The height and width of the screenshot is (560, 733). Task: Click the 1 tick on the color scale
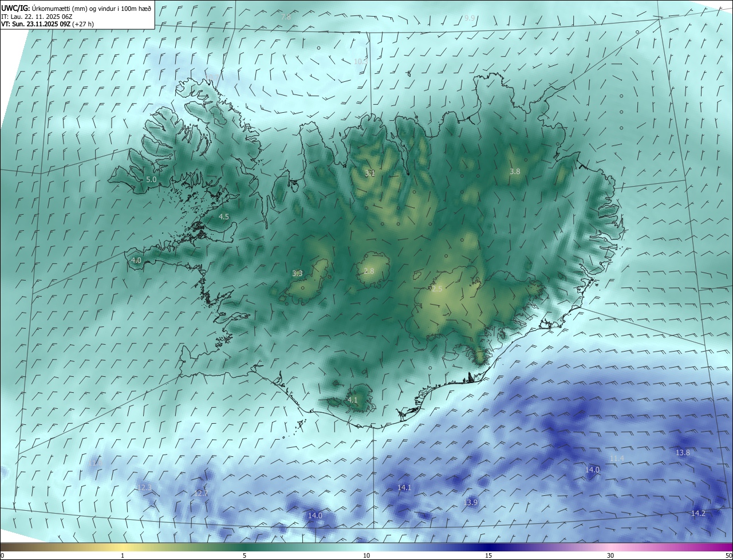[123, 556]
